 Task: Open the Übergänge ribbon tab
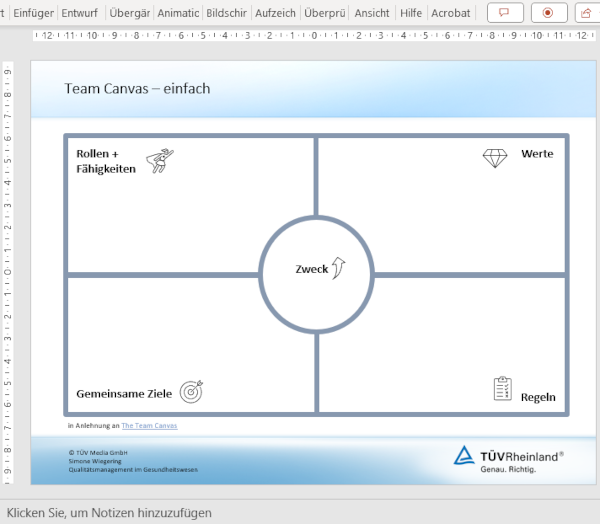click(x=132, y=13)
